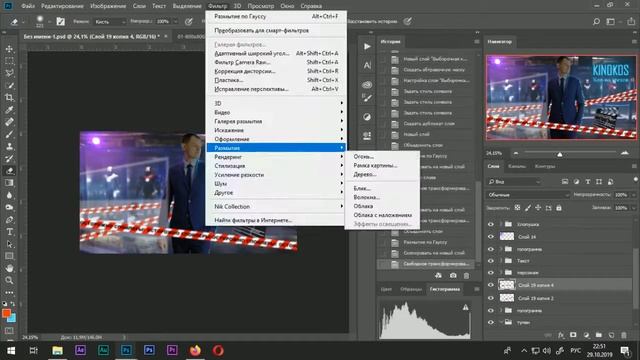Select the Eyedropper tool
Image resolution: width=640 pixels, height=360 pixels.
(x=9, y=109)
